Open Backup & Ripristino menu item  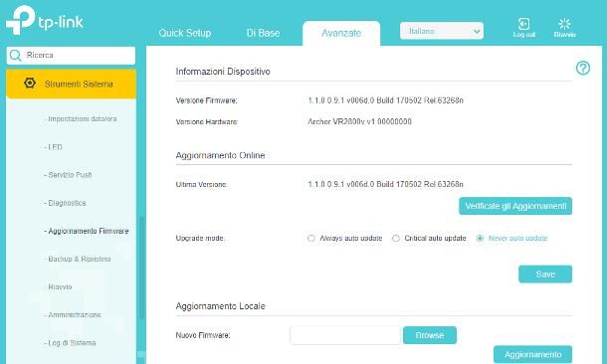(78, 259)
